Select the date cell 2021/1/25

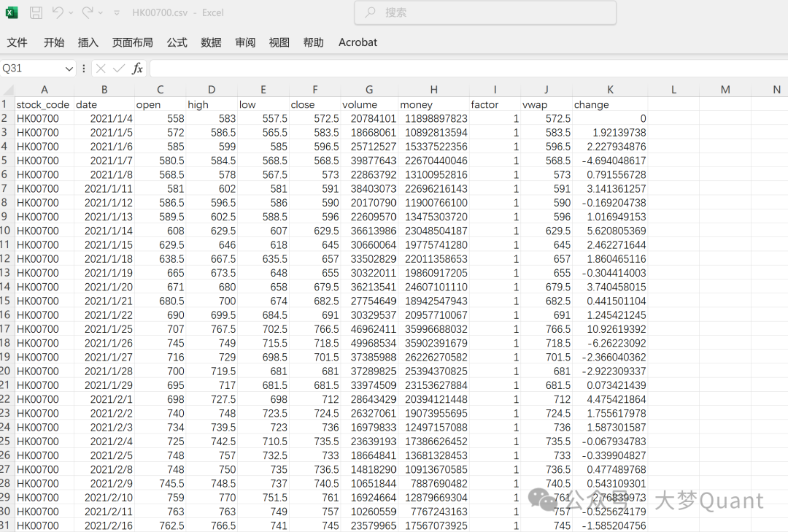[104, 329]
